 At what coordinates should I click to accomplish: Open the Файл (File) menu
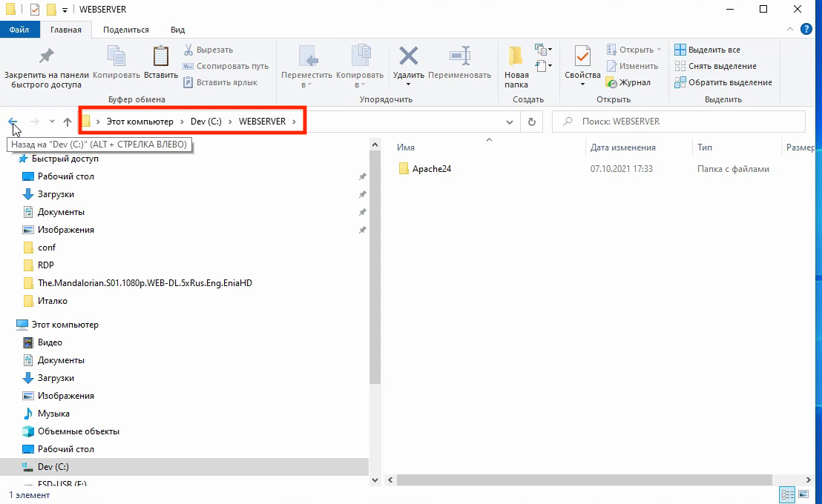19,30
